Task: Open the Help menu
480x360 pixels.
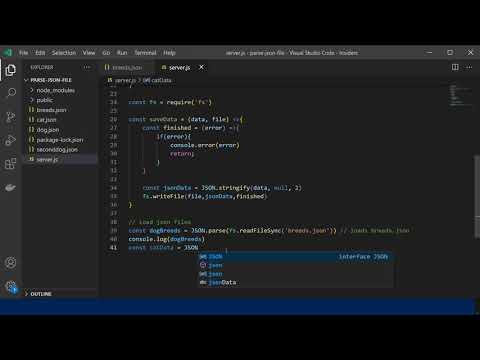Action: tap(169, 53)
